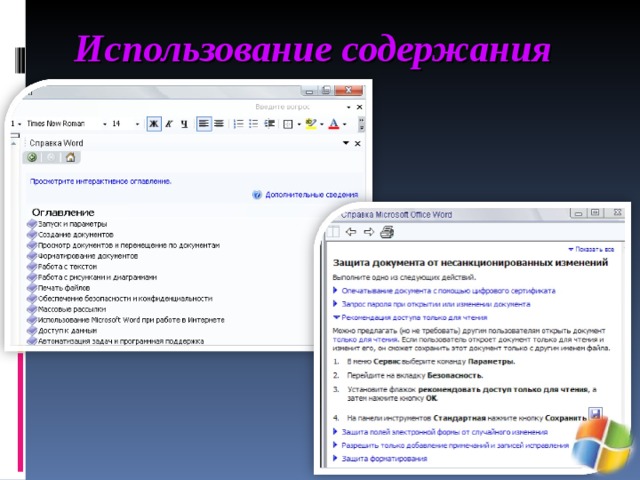Open font color dropdown arrow

click(x=344, y=124)
